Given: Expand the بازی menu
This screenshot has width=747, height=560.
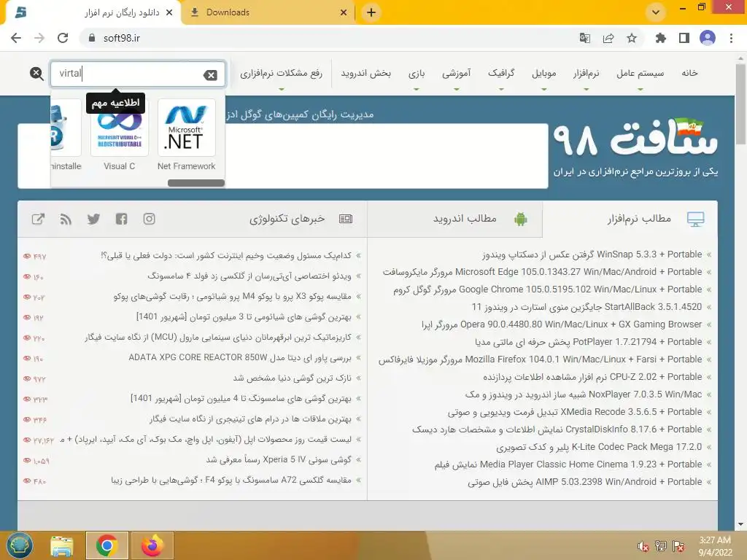Looking at the screenshot, I should point(417,74).
